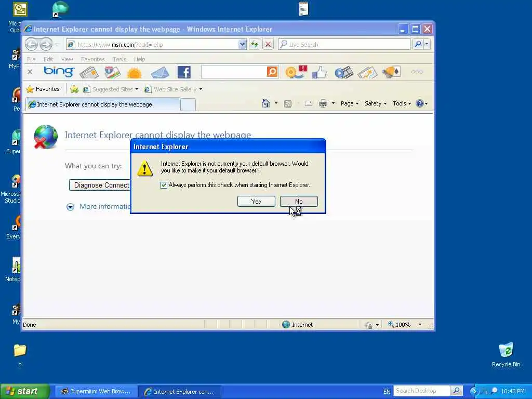Open the View menu
This screenshot has height=399, width=532.
67,59
